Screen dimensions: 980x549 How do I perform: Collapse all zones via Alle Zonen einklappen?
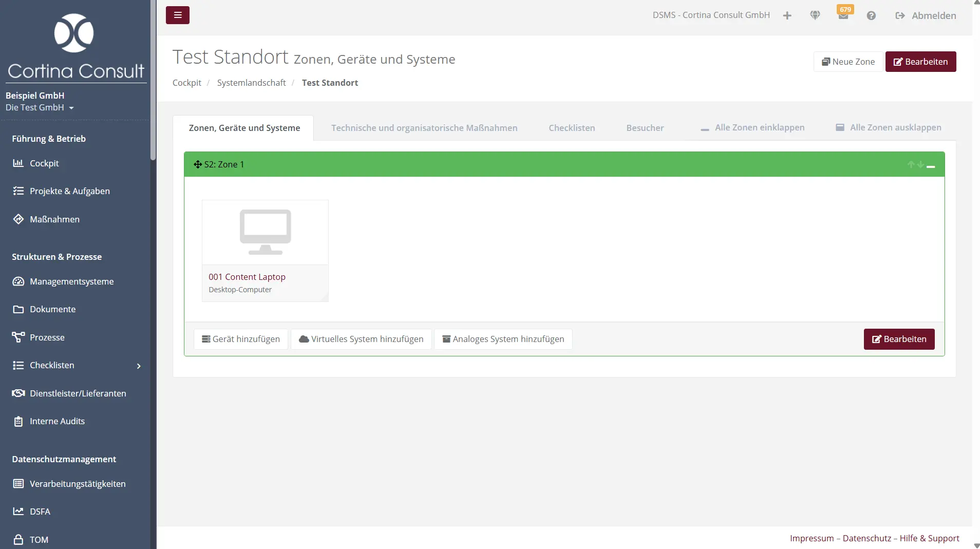pos(753,128)
